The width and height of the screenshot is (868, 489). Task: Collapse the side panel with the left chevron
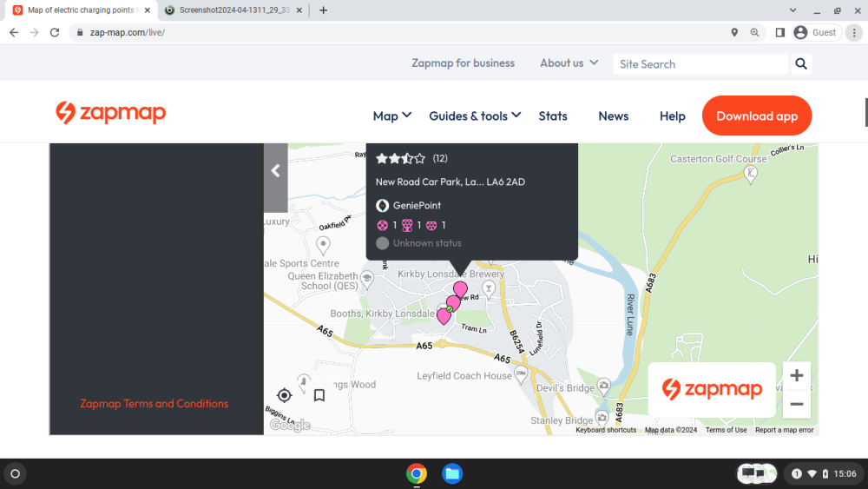point(276,170)
